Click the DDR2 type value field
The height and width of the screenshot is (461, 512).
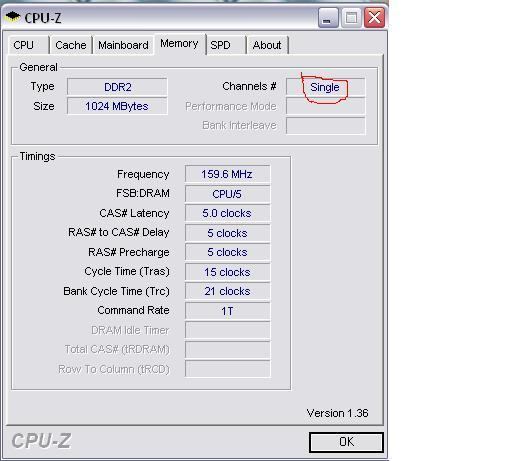(x=117, y=87)
